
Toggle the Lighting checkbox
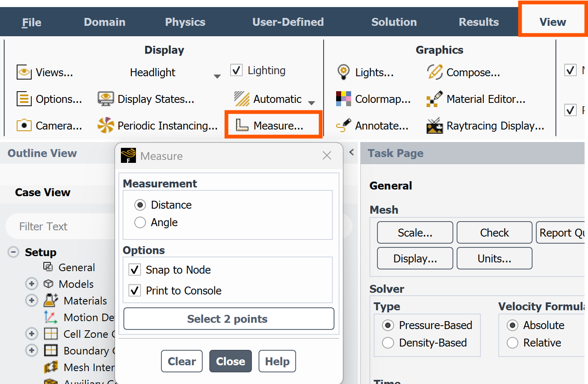pos(236,70)
